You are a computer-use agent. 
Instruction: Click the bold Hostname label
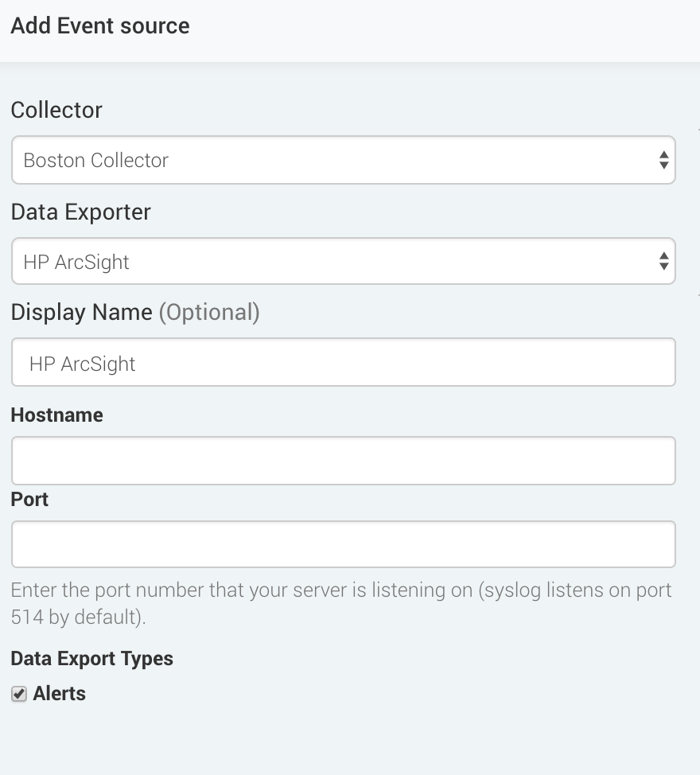click(x=57, y=415)
